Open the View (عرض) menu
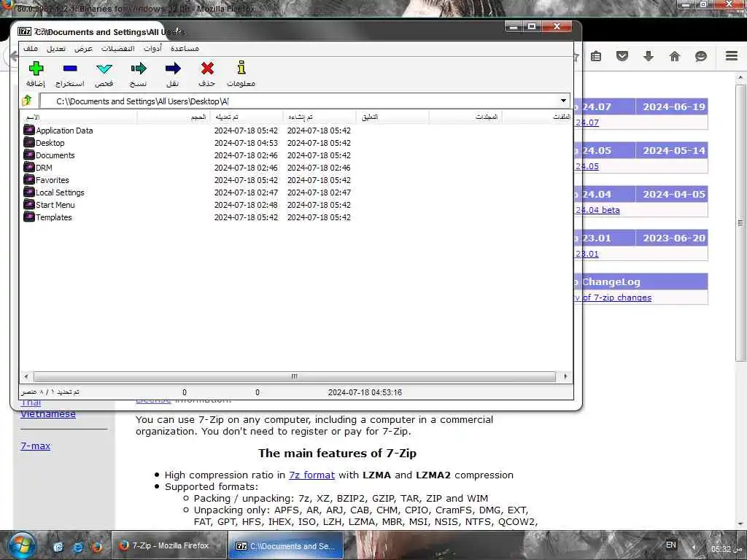This screenshot has width=747, height=560. click(x=83, y=49)
